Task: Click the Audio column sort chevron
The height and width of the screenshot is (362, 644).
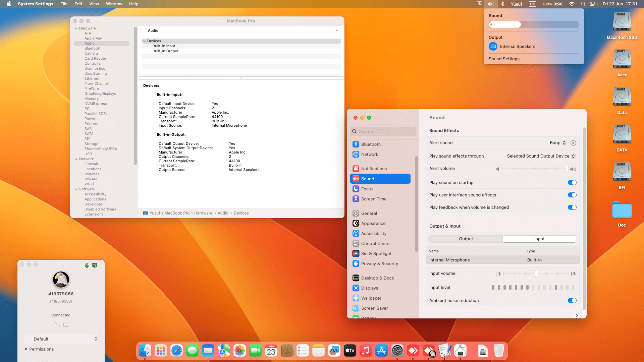Action: click(337, 31)
